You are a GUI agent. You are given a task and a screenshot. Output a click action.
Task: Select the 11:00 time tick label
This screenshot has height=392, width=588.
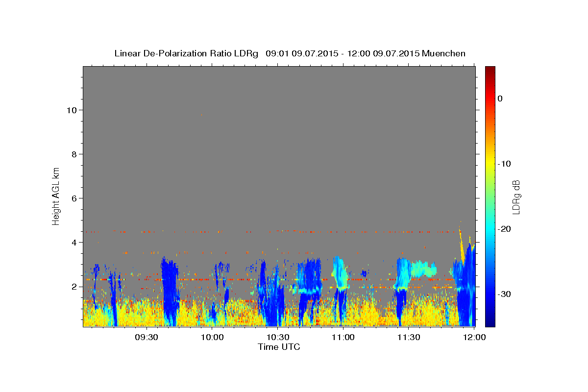click(x=343, y=338)
